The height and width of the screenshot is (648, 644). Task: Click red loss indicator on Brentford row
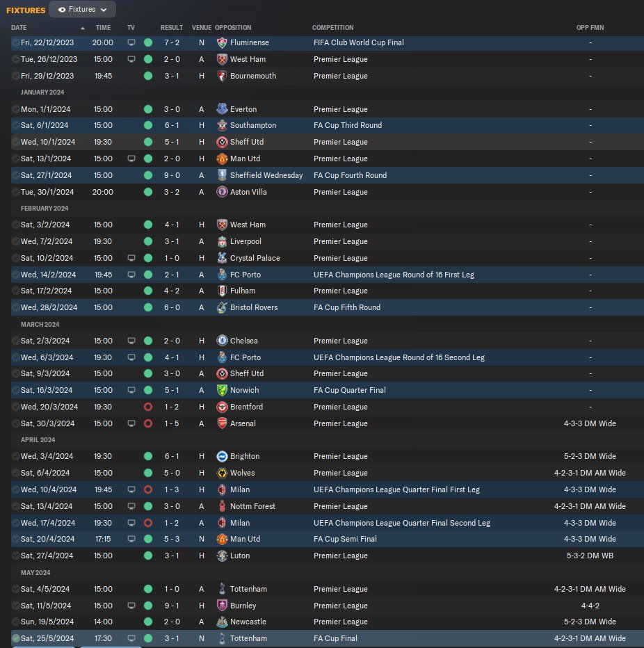(148, 407)
